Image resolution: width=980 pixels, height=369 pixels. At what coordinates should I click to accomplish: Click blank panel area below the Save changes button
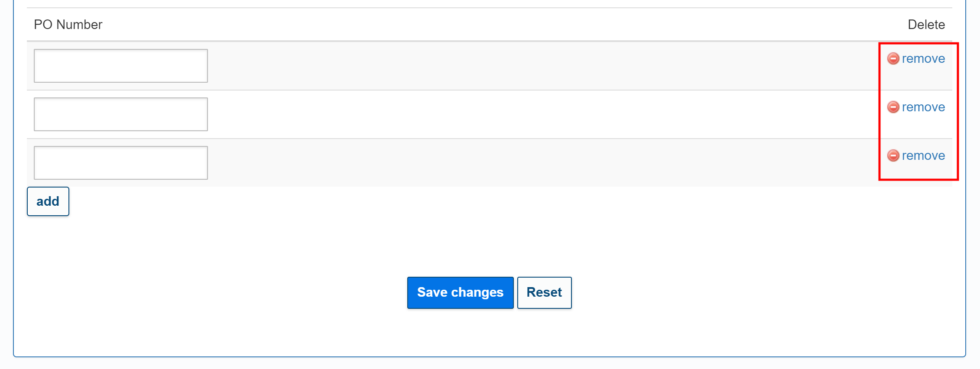[460, 333]
